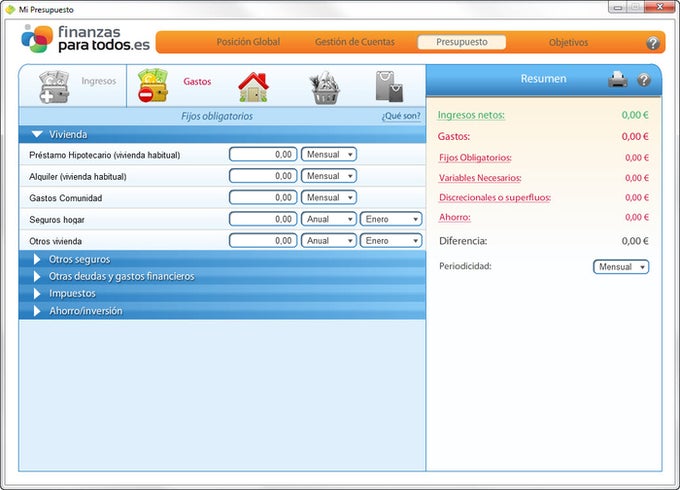
Task: Expand Otras deudas y gastos financieros
Action: pos(222,276)
